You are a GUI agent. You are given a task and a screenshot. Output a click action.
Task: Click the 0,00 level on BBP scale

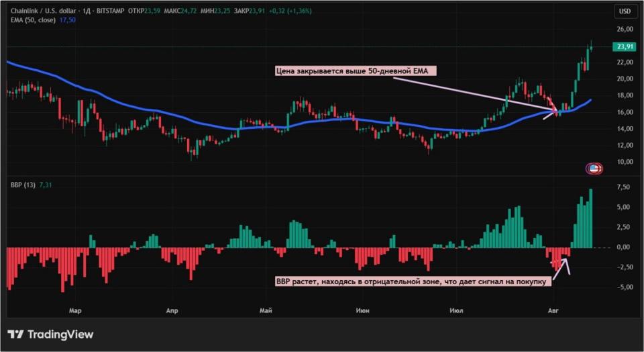623,247
